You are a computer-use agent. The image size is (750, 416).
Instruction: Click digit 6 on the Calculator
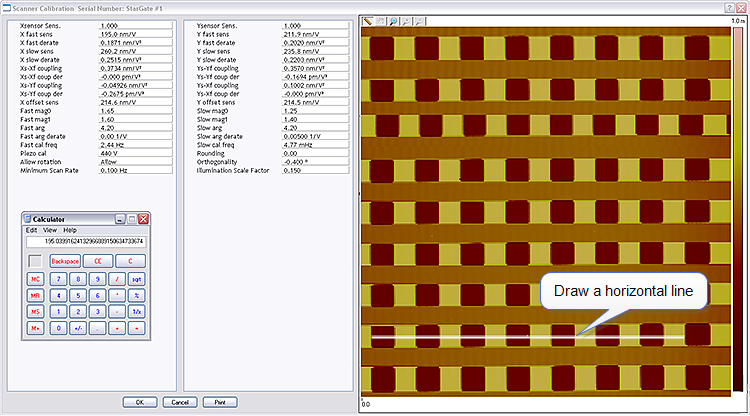[98, 296]
